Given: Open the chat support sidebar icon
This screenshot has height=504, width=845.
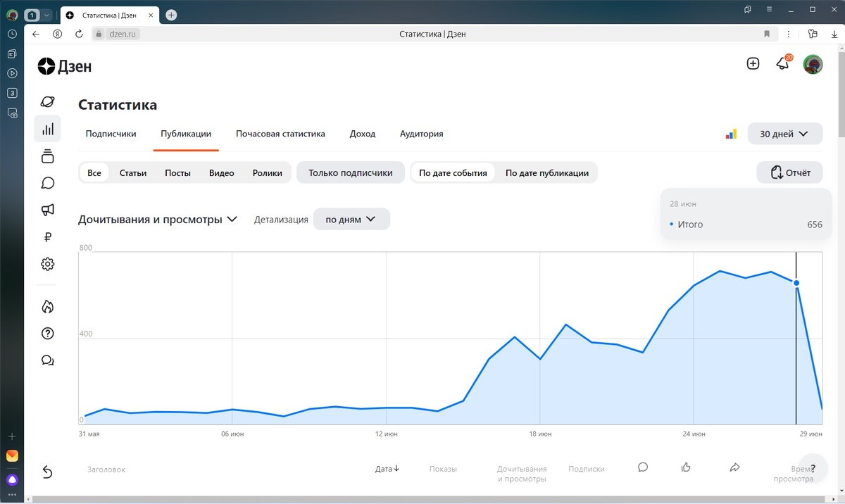Looking at the screenshot, I should pyautogui.click(x=47, y=360).
